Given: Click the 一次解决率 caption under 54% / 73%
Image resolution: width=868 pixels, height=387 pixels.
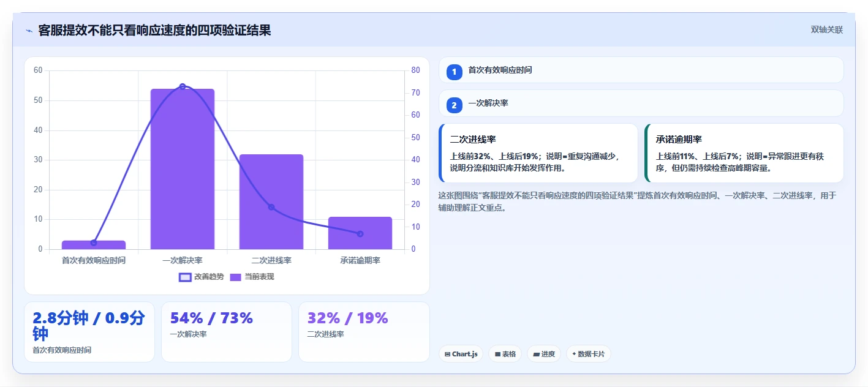Looking at the screenshot, I should pyautogui.click(x=188, y=334).
